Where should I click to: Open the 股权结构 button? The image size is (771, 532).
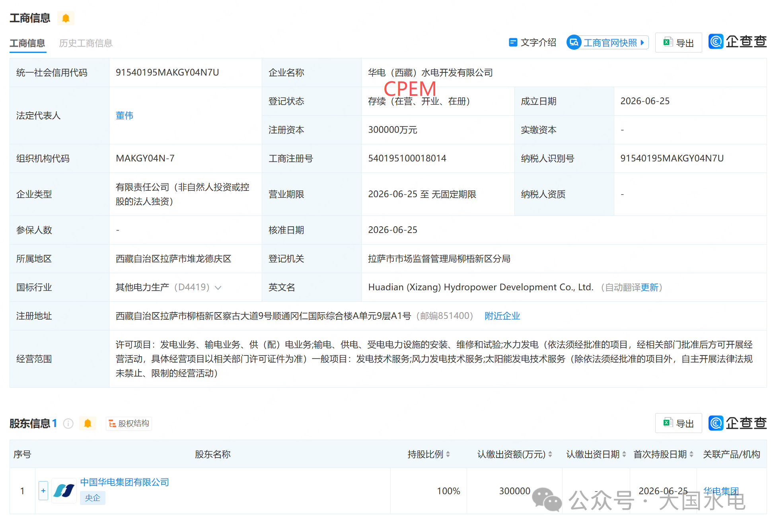[129, 423]
